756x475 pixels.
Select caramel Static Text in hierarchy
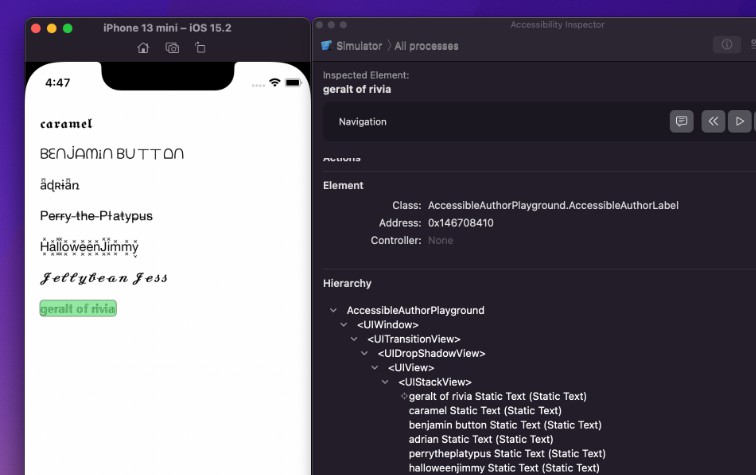coord(485,410)
